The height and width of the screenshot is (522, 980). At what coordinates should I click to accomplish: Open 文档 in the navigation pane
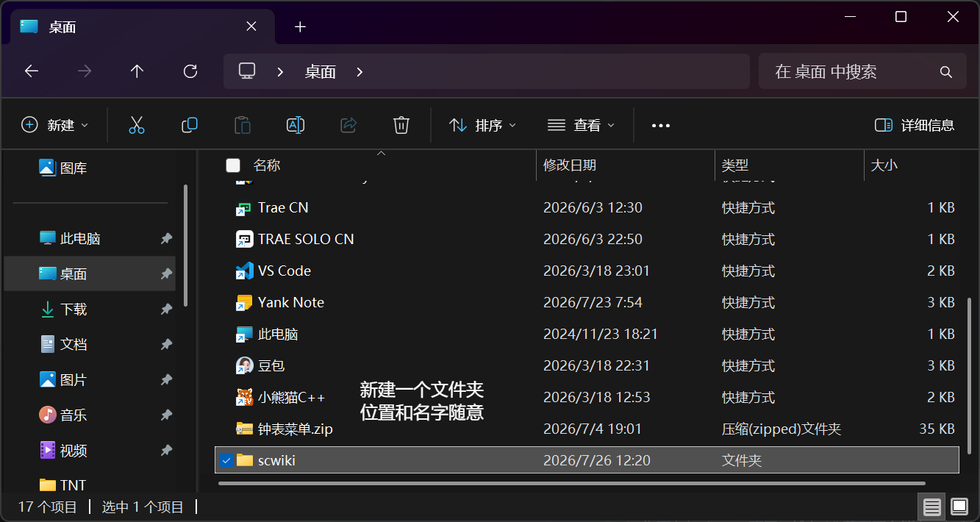pyautogui.click(x=63, y=345)
